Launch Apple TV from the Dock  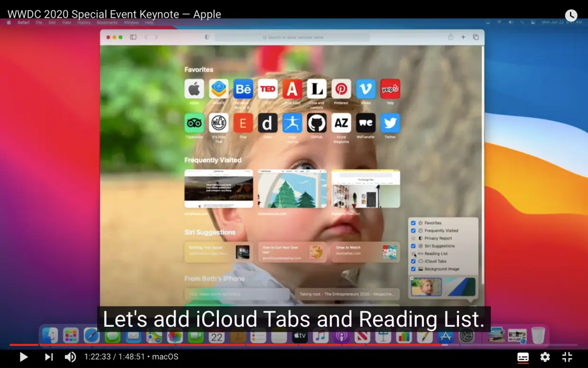pyautogui.click(x=300, y=336)
